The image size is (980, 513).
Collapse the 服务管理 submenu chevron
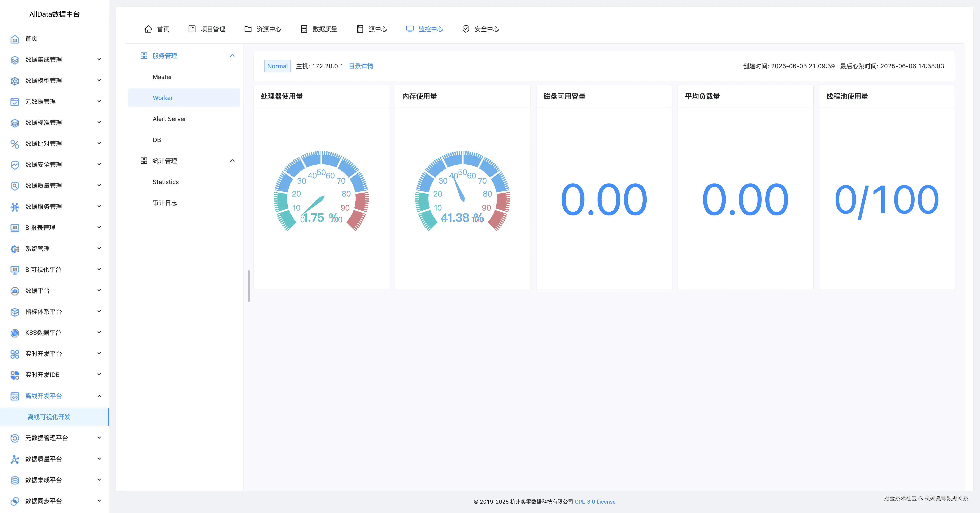[x=232, y=56]
